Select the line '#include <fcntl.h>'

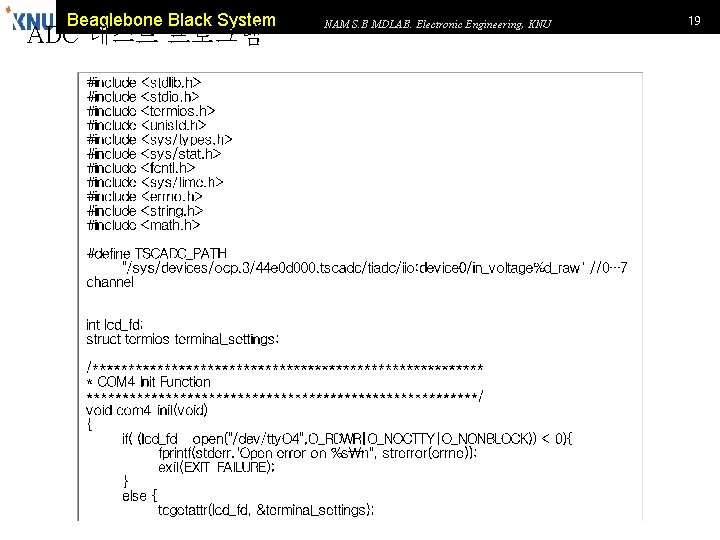tap(141, 168)
